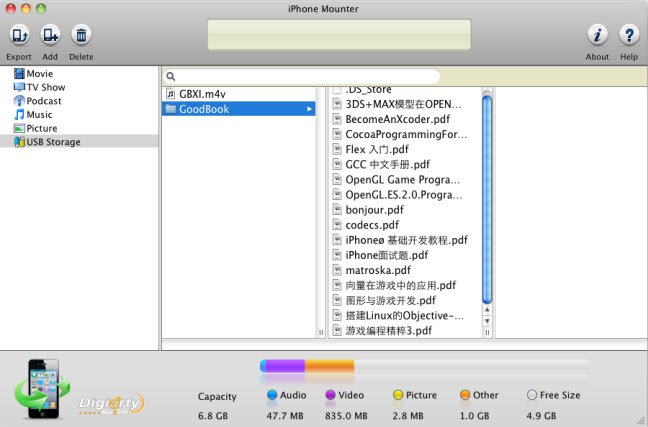Select USB Storage in the sidebar
Image resolution: width=648 pixels, height=427 pixels.
click(79, 142)
